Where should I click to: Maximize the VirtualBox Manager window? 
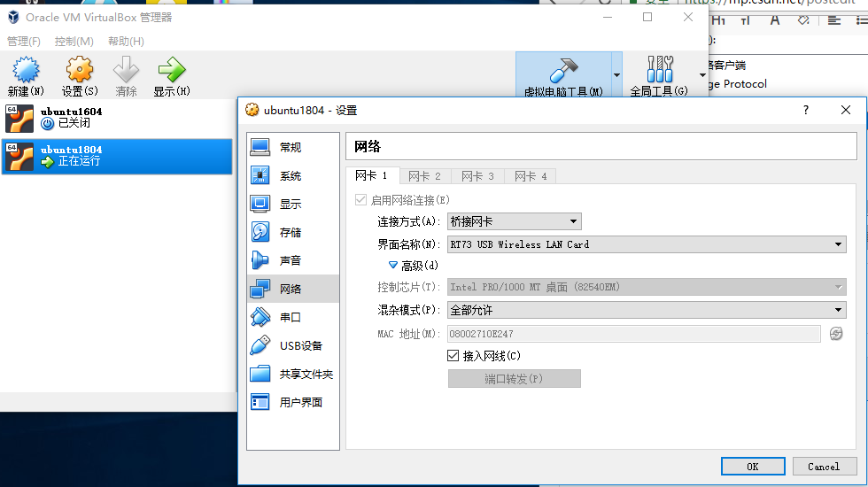[x=647, y=17]
